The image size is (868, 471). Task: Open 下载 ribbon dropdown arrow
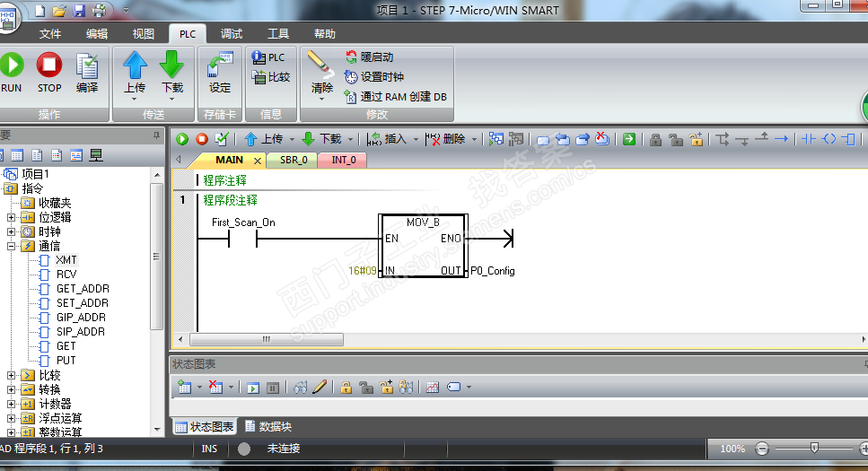click(172, 100)
